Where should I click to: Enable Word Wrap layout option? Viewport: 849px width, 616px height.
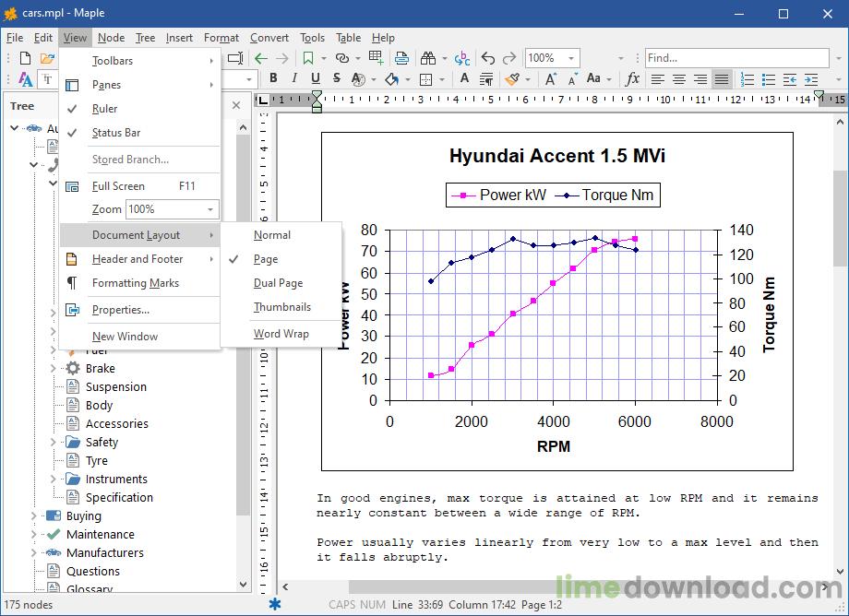pos(281,334)
